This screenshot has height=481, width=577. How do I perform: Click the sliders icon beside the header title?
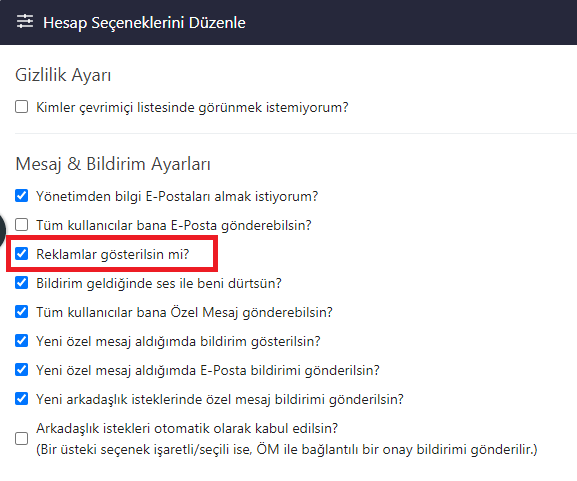(x=25, y=22)
